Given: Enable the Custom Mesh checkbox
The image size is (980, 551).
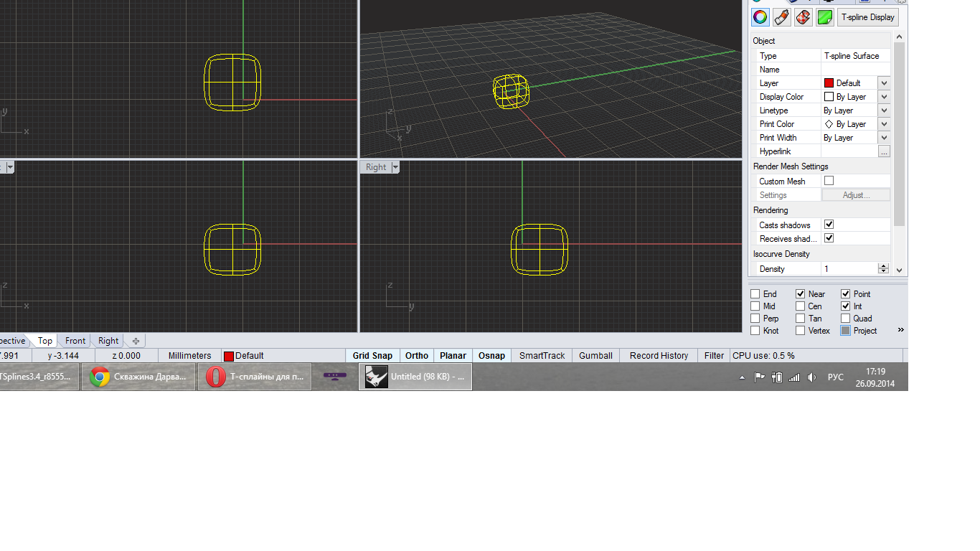Looking at the screenshot, I should click(x=829, y=181).
